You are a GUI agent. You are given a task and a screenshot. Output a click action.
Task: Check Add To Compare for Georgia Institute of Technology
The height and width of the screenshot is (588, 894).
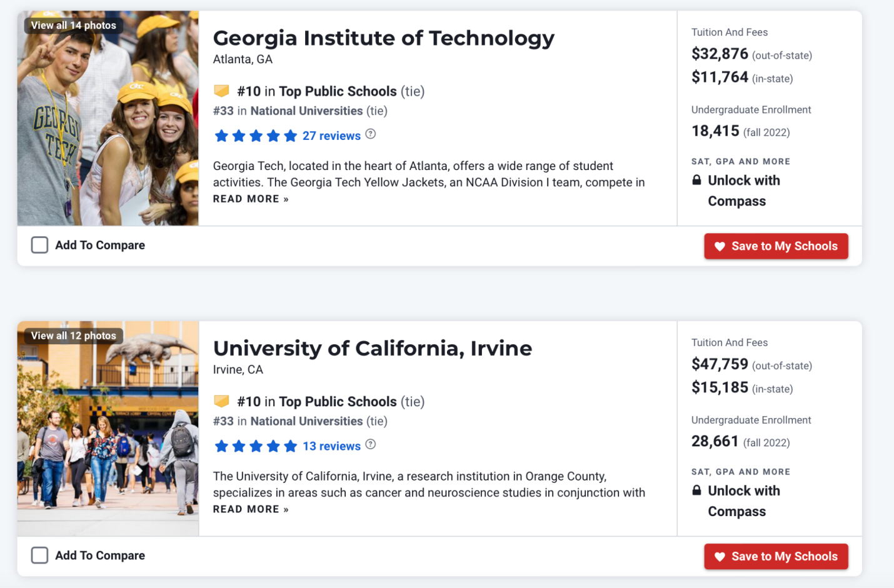[x=39, y=245]
